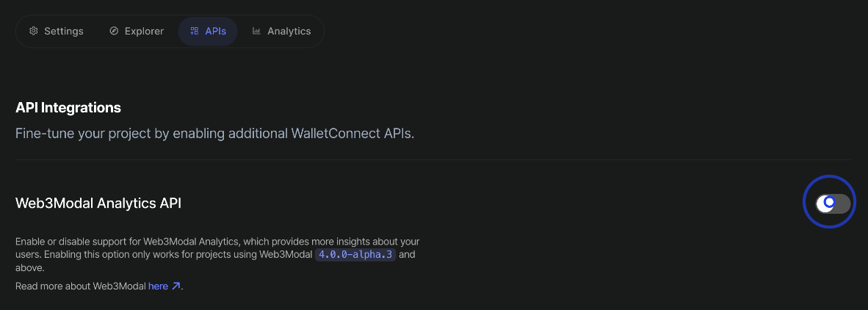Click the white knob of the analytics toggle
The height and width of the screenshot is (310, 868).
[826, 203]
